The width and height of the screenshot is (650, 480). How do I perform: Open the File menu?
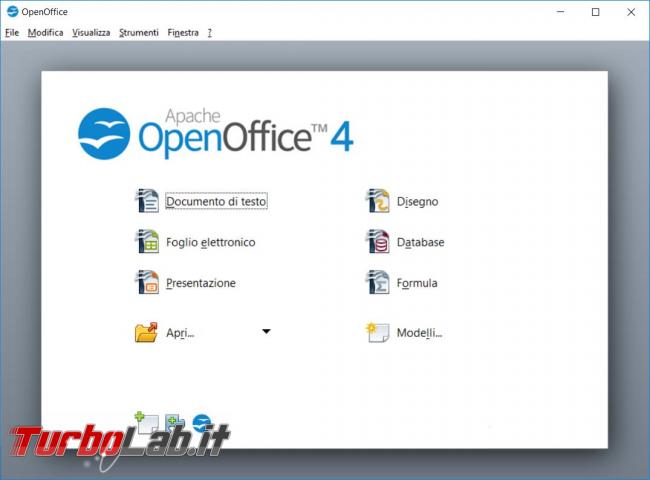tap(12, 32)
